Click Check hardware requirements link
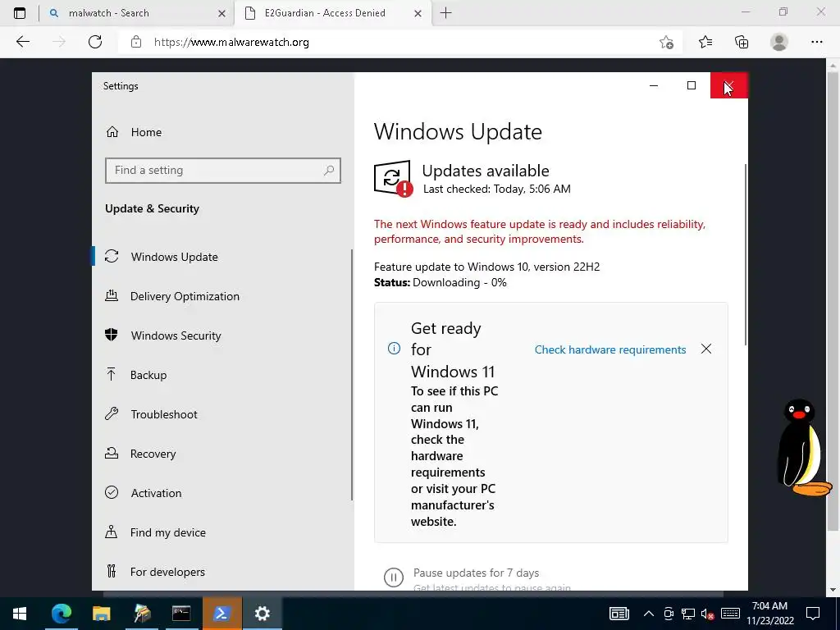Viewport: 840px width, 630px height. 610,349
